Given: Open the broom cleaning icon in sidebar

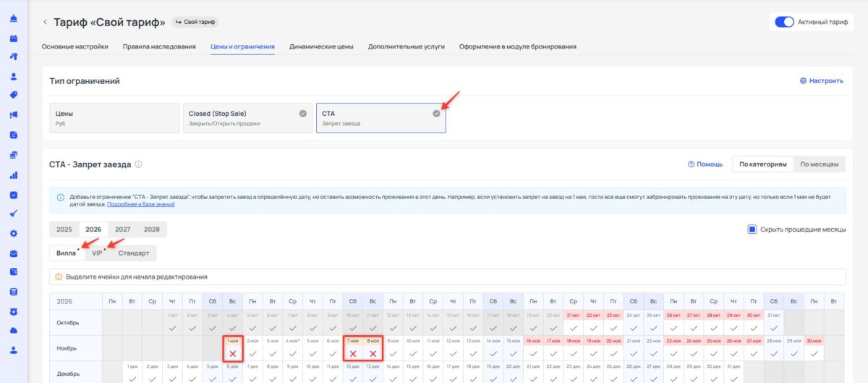Looking at the screenshot, I should (x=14, y=214).
